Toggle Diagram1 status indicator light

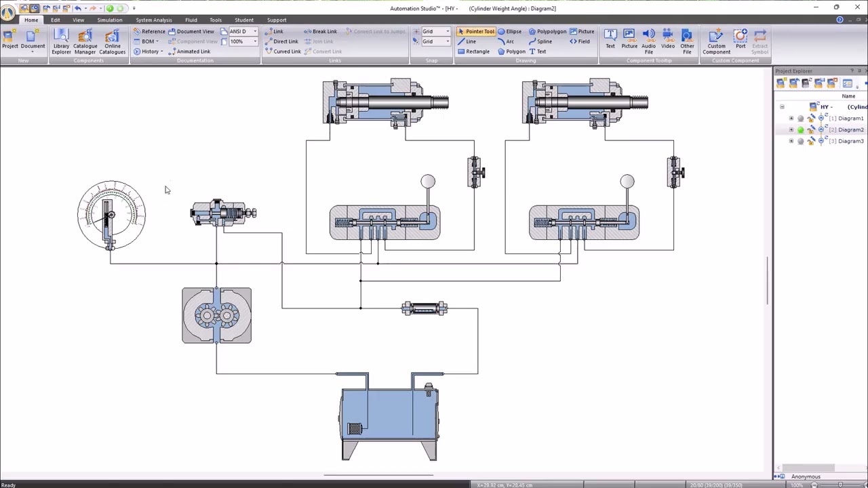(x=801, y=119)
